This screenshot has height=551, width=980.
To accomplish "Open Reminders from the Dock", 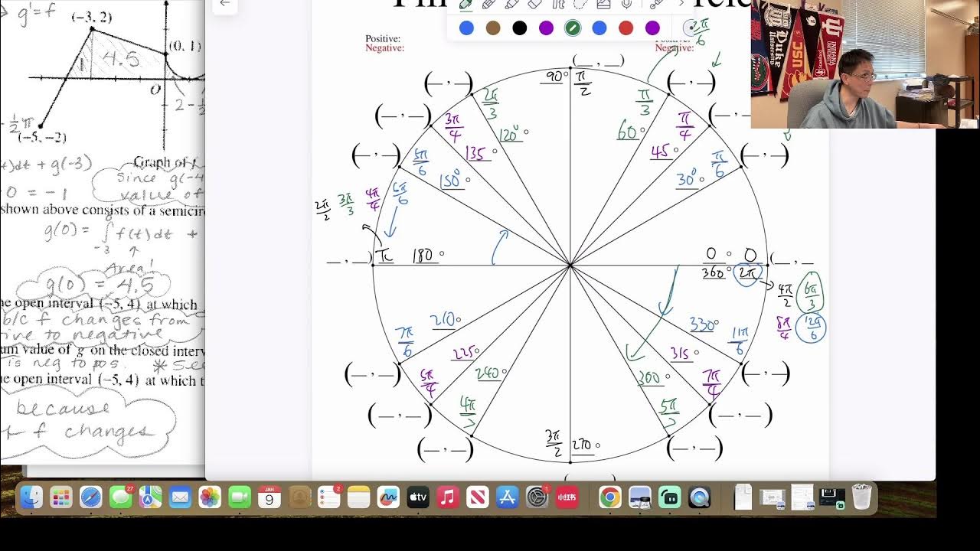I will coord(329,497).
